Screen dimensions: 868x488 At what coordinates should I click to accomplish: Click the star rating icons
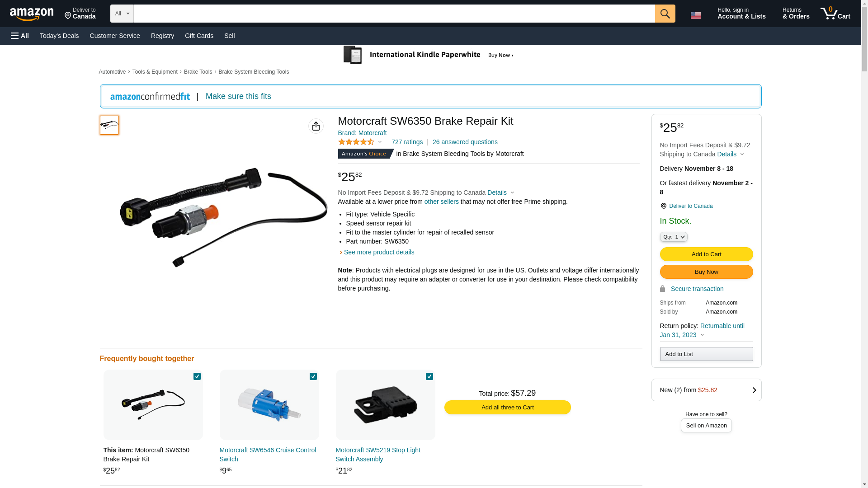coord(356,142)
